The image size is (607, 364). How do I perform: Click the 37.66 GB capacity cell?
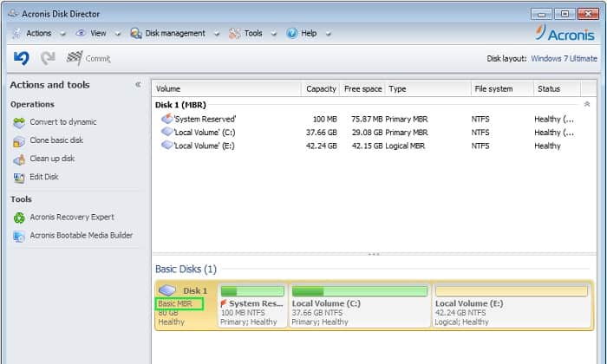coord(322,133)
